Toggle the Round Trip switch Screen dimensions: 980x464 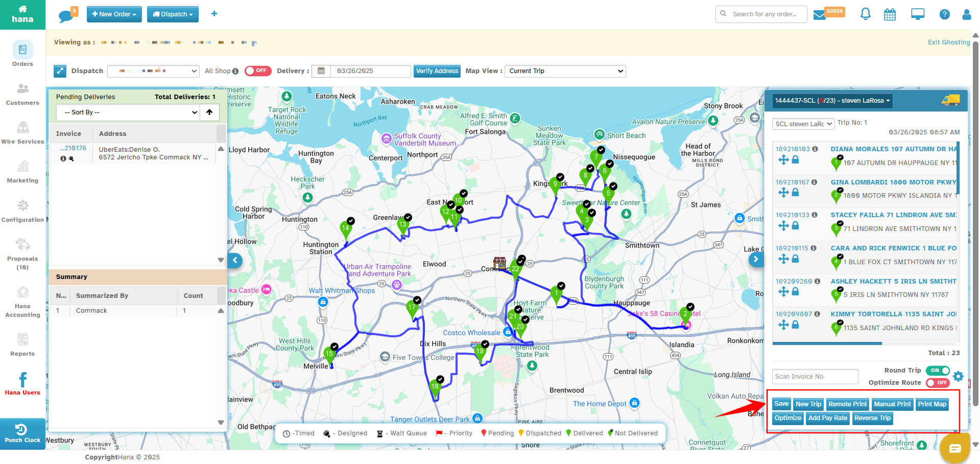tap(938, 370)
